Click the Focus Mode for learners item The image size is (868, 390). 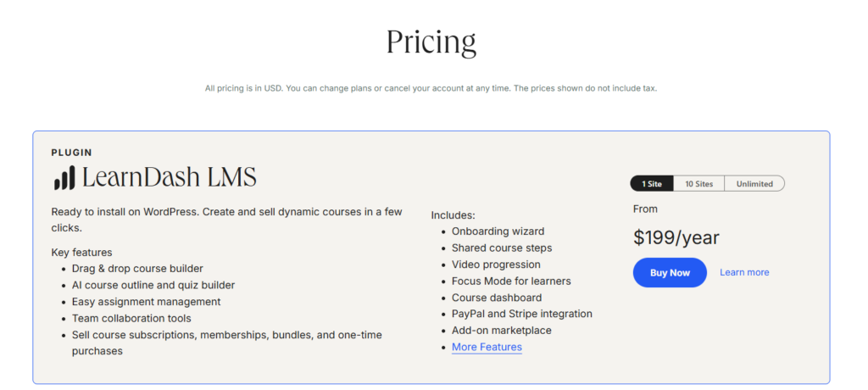511,281
